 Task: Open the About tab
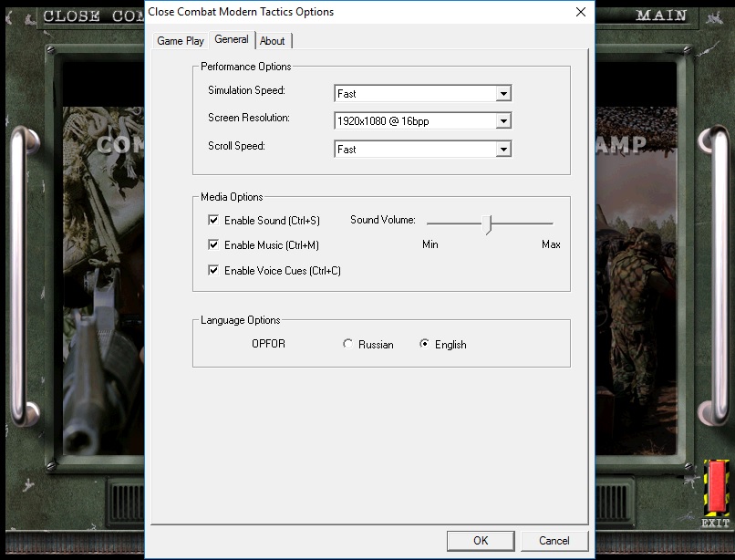pyautogui.click(x=273, y=41)
